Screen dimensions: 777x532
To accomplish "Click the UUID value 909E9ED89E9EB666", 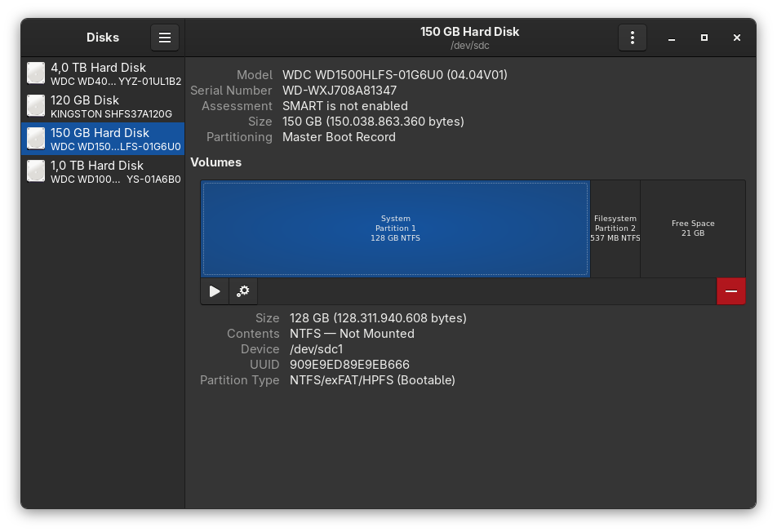I will pyautogui.click(x=350, y=365).
